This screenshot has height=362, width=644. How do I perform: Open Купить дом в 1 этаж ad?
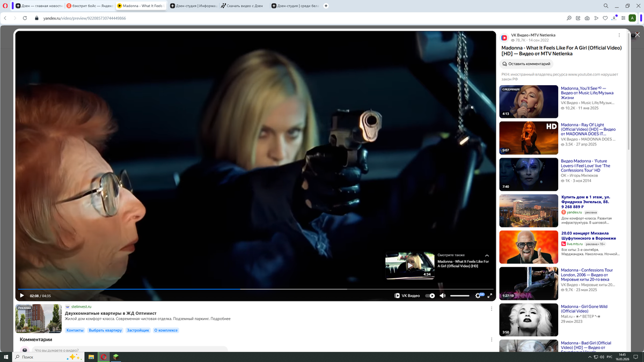pos(585,202)
